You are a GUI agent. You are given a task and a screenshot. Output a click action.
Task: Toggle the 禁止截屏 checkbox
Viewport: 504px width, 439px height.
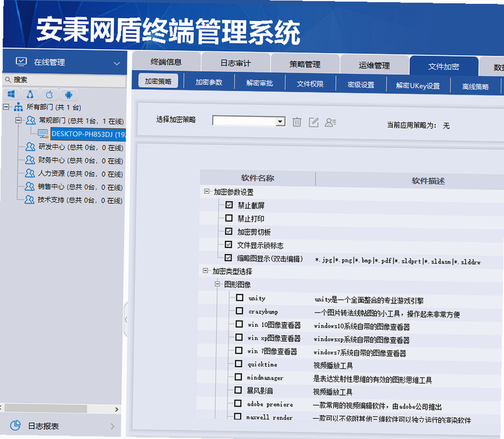(x=229, y=205)
